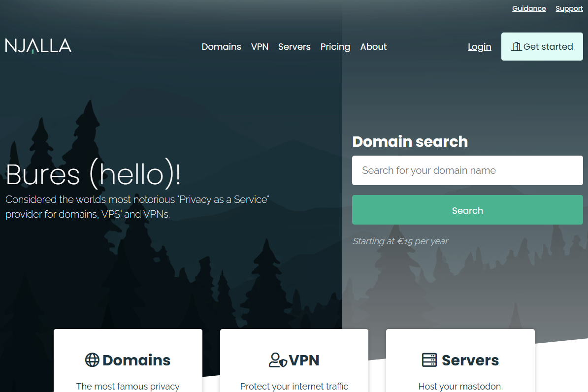588x392 pixels.
Task: Open the VPN card heading
Action: point(304,360)
